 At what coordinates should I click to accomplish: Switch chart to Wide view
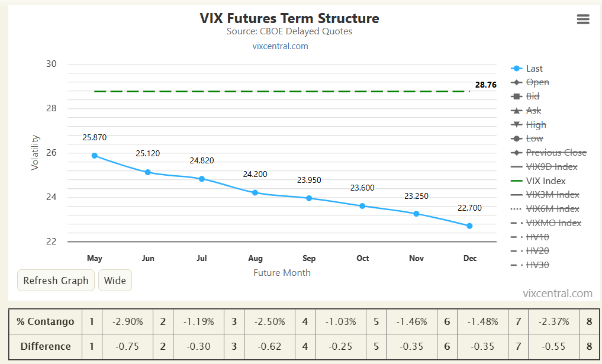[x=115, y=280]
